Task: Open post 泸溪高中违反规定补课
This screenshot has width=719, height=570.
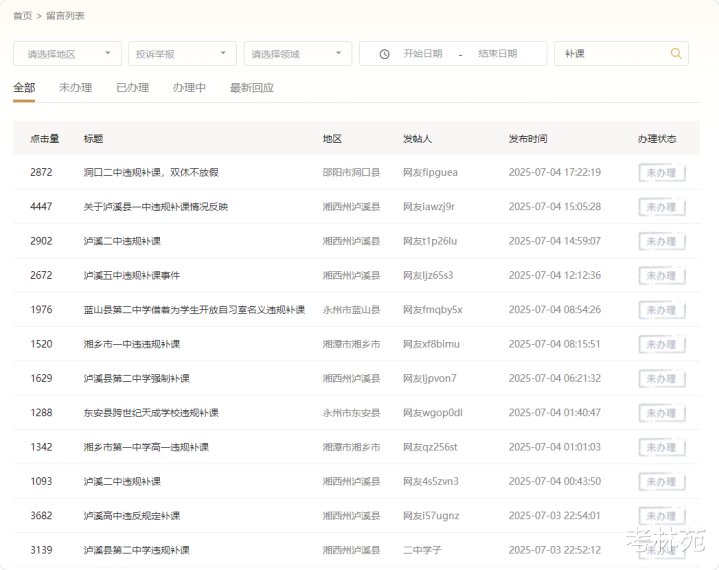Action: (x=132, y=516)
